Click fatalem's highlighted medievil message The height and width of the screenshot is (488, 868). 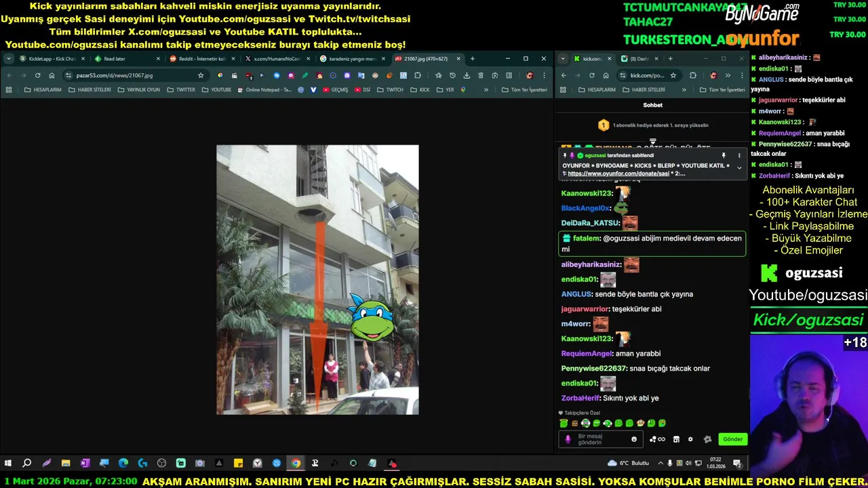coord(652,243)
